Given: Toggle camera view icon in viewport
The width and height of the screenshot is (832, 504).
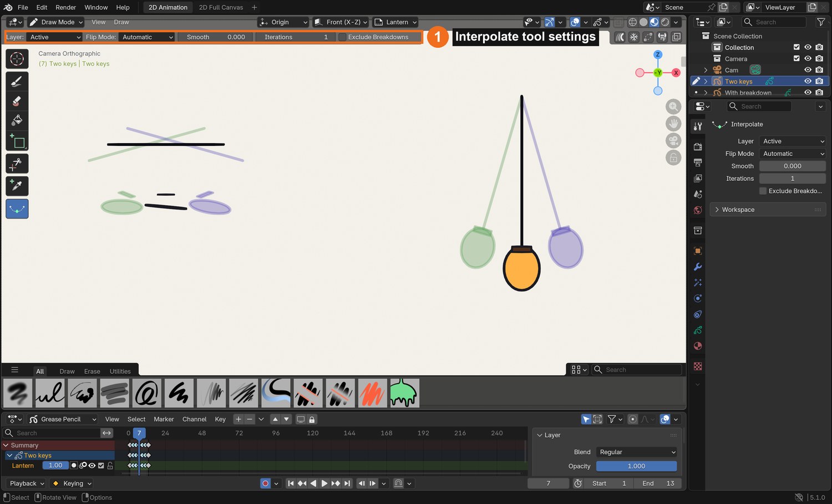Looking at the screenshot, I should 673,140.
